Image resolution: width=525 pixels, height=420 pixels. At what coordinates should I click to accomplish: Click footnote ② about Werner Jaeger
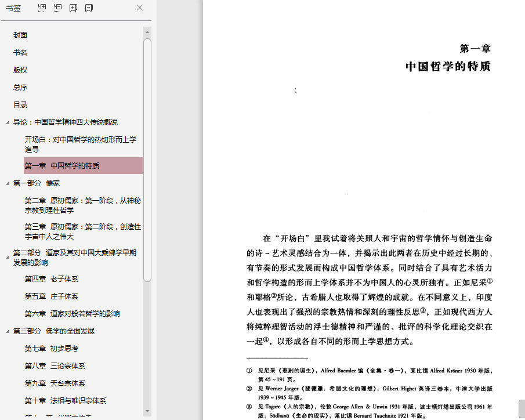pos(370,393)
